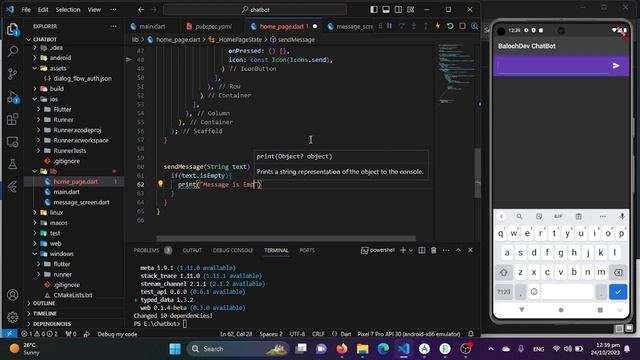The width and height of the screenshot is (640, 360).
Task: Open Accounts icon in activity bar
Action: [x=13, y=295]
